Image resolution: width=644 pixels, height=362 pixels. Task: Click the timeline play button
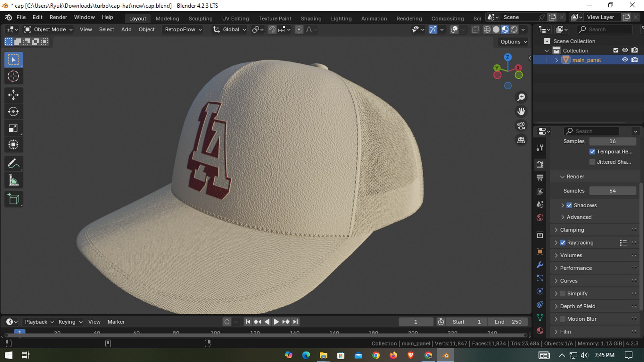(276, 322)
